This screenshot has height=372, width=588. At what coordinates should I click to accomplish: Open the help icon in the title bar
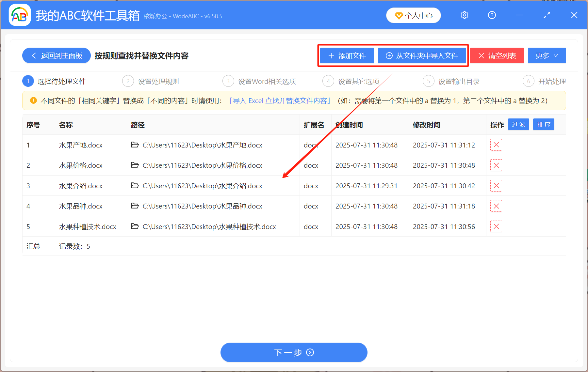492,15
